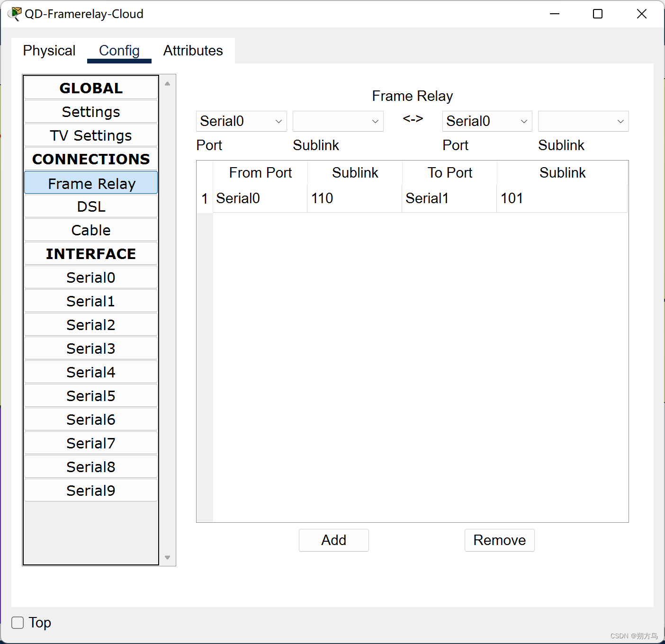This screenshot has width=665, height=644.
Task: Select DSL under Connections
Action: pos(91,206)
